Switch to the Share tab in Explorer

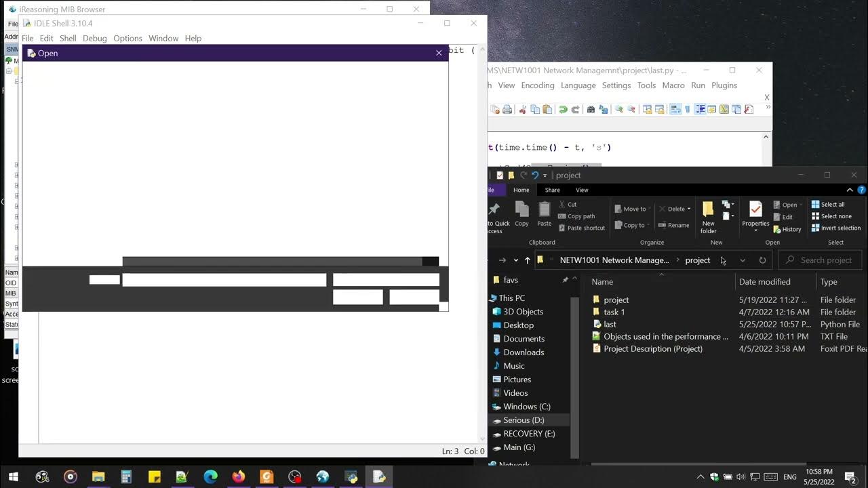coord(553,190)
